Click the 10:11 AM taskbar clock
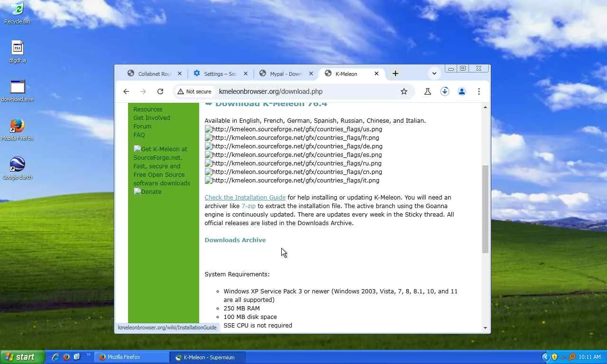Image resolution: width=607 pixels, height=364 pixels. pos(589,357)
